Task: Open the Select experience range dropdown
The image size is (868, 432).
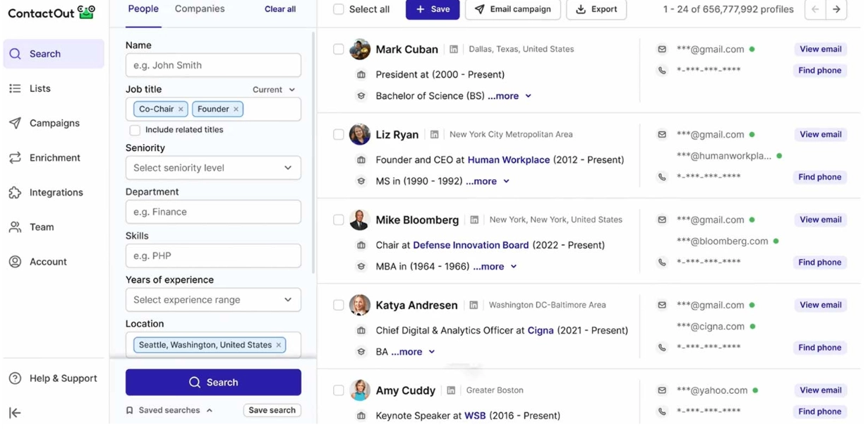Action: [213, 301]
